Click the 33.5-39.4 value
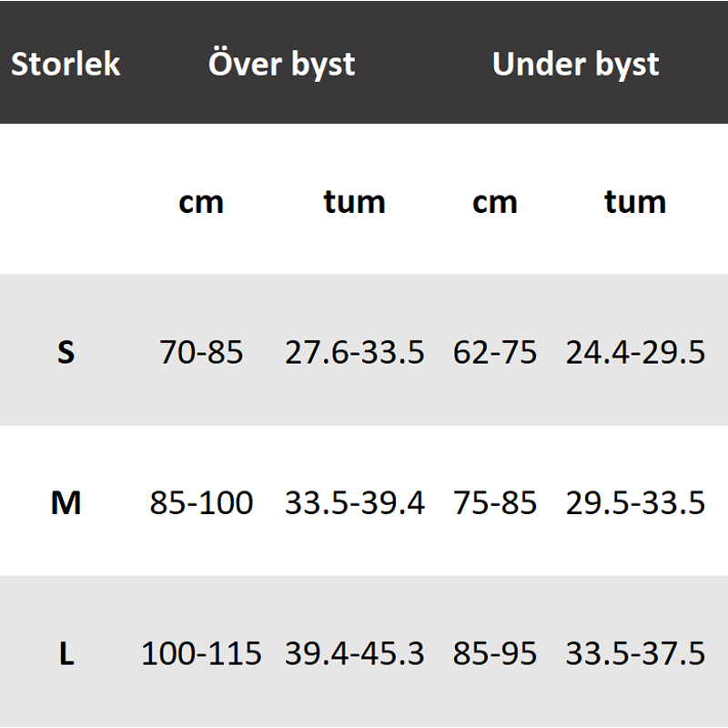The image size is (728, 728). pyautogui.click(x=354, y=502)
